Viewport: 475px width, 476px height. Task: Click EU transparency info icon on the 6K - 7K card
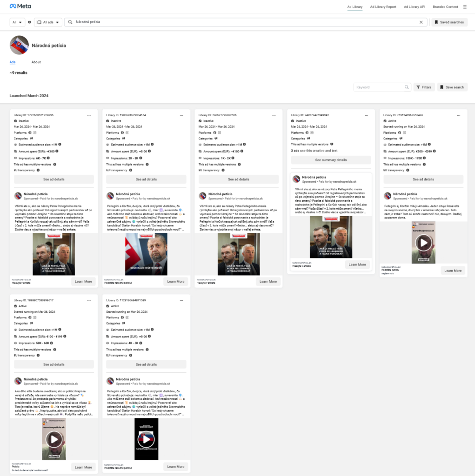pos(38,170)
